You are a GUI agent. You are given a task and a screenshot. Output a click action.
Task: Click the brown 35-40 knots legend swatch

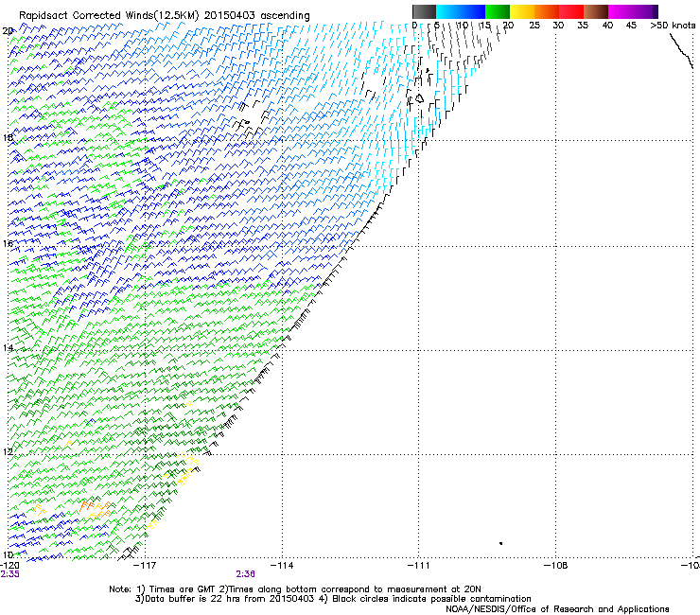pyautogui.click(x=596, y=11)
